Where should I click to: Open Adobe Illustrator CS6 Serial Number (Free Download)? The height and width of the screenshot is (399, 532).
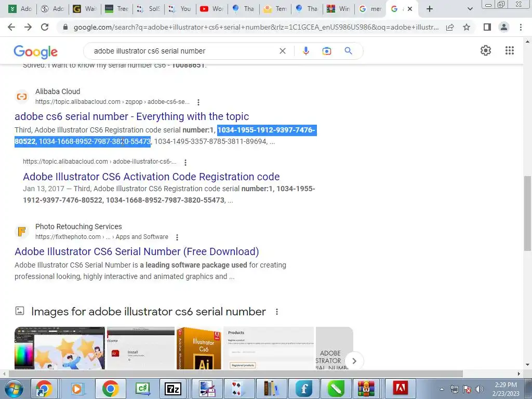coord(137,251)
